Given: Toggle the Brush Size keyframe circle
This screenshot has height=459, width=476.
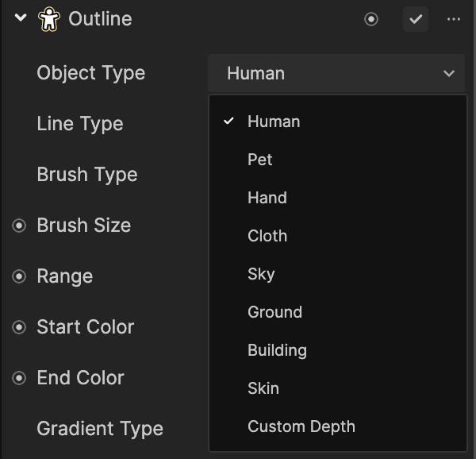Looking at the screenshot, I should [x=19, y=226].
